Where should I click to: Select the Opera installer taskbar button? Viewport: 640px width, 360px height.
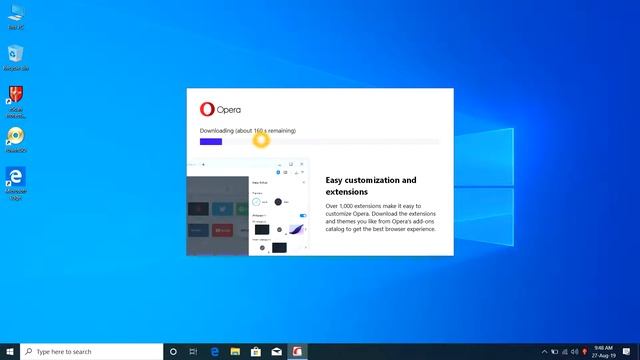297,351
